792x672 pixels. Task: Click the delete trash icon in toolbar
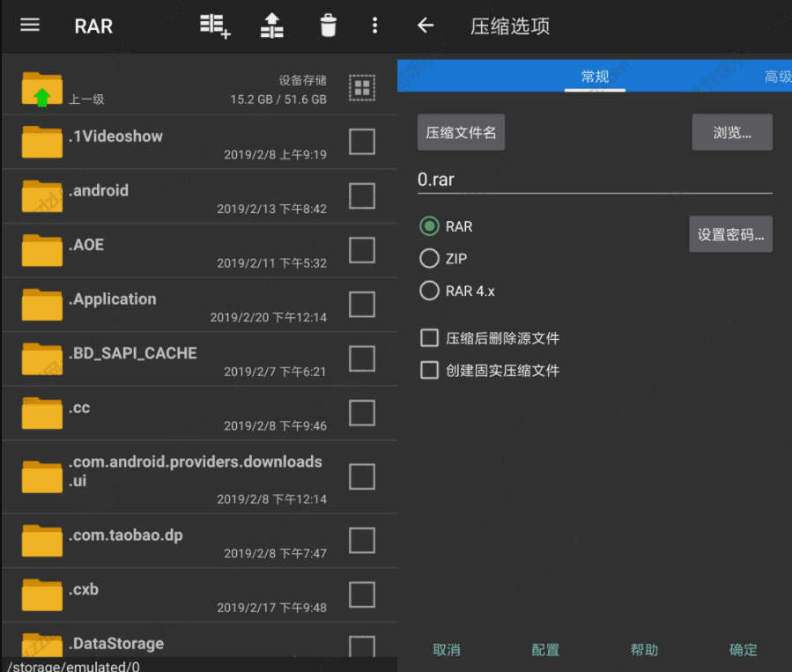click(328, 26)
